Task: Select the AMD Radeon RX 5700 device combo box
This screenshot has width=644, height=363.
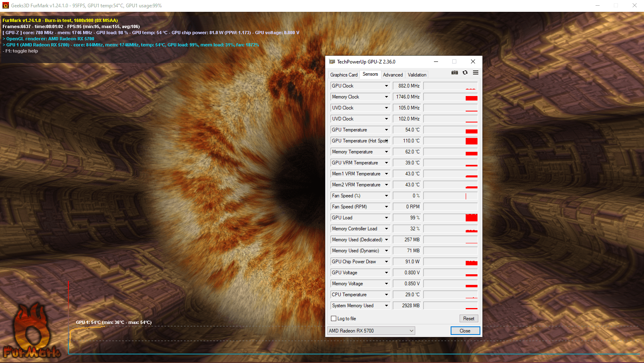Action: coord(371,331)
